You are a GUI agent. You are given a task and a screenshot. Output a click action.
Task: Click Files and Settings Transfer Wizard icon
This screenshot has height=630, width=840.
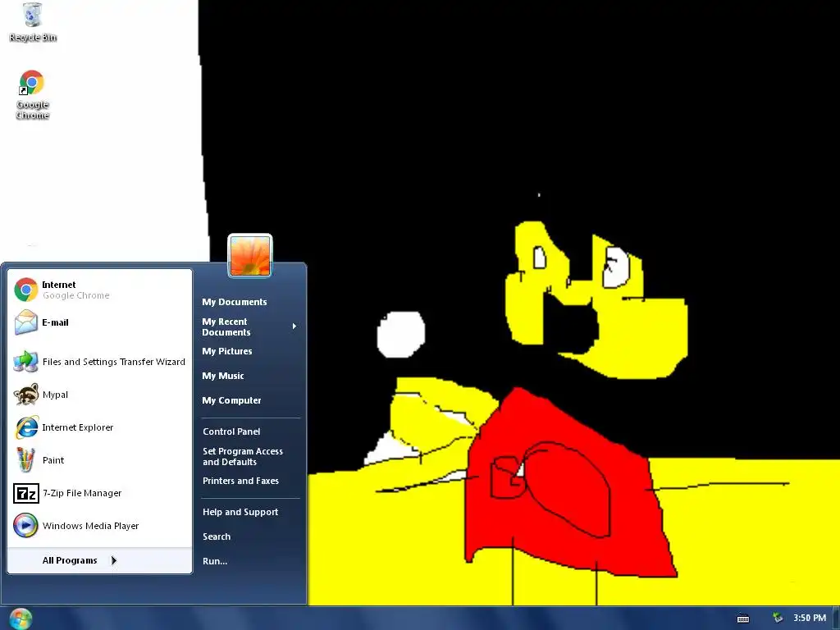[x=25, y=362]
